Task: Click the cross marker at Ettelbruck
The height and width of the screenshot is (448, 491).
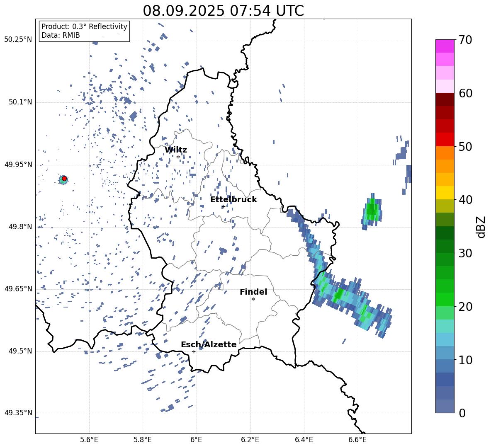Action: 224,206
